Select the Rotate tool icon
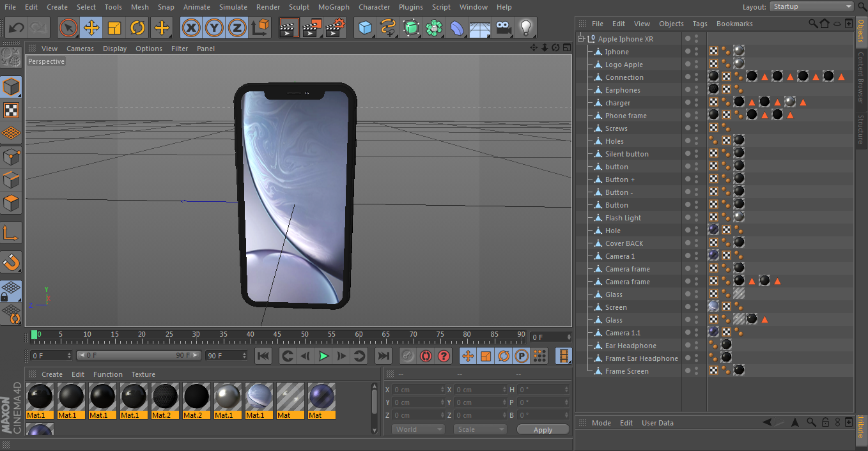Image resolution: width=868 pixels, height=451 pixels. pyautogui.click(x=137, y=28)
